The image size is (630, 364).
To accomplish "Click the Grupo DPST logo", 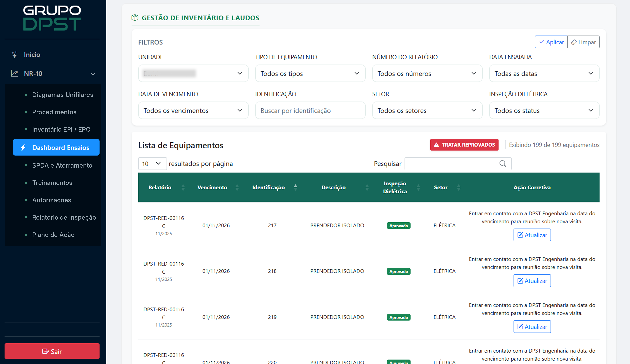I will pyautogui.click(x=52, y=18).
